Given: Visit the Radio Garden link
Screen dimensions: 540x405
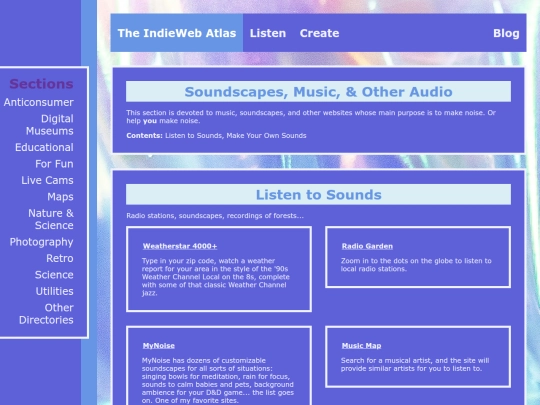Looking at the screenshot, I should tap(367, 246).
